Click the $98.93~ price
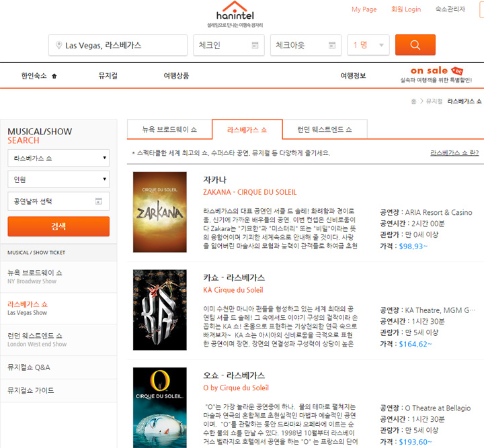Image resolution: width=484 pixels, height=448 pixels. click(x=413, y=246)
